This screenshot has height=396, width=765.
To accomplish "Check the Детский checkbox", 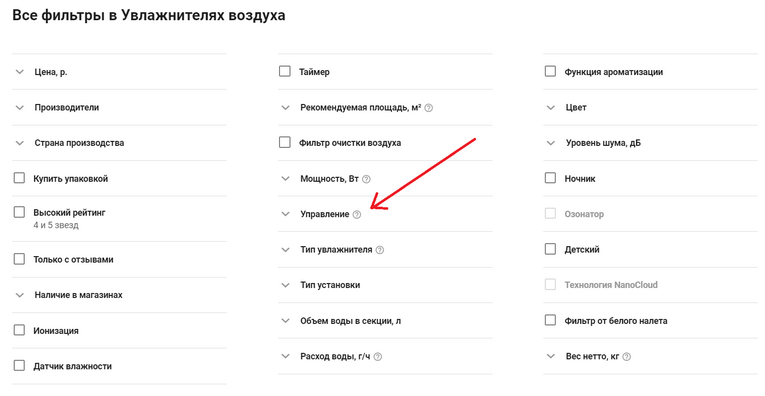I will tap(550, 249).
